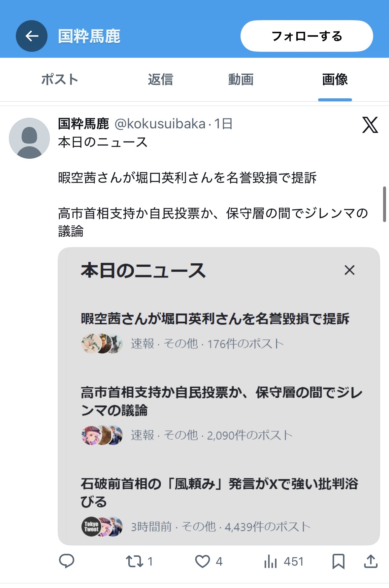Image resolution: width=389 pixels, height=588 pixels.
Task: Click the repost arrows icon
Action: 135,561
